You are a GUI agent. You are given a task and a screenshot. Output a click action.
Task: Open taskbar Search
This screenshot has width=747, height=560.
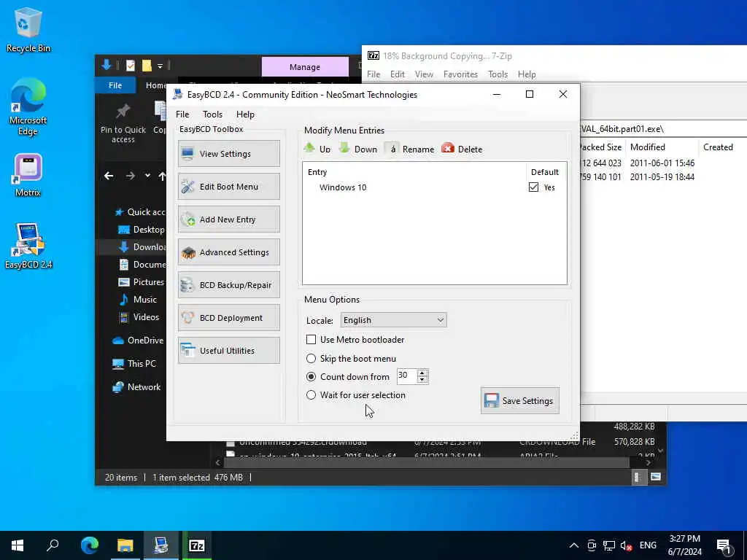53,545
